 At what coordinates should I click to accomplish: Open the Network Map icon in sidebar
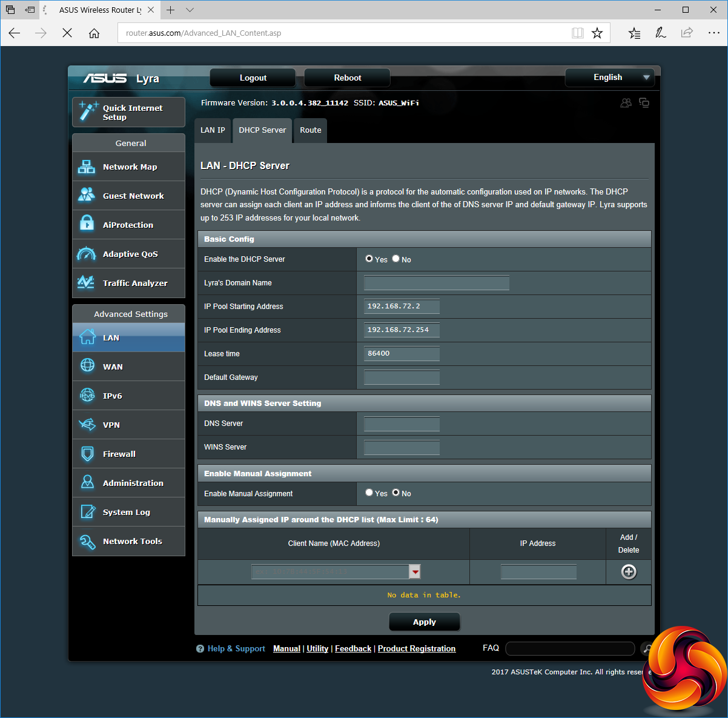coord(87,167)
